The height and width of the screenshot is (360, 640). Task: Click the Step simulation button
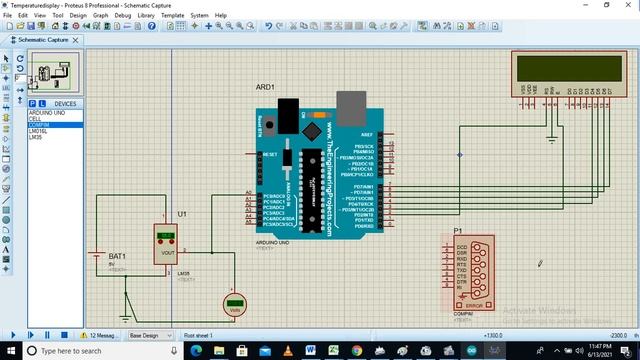click(x=31, y=335)
